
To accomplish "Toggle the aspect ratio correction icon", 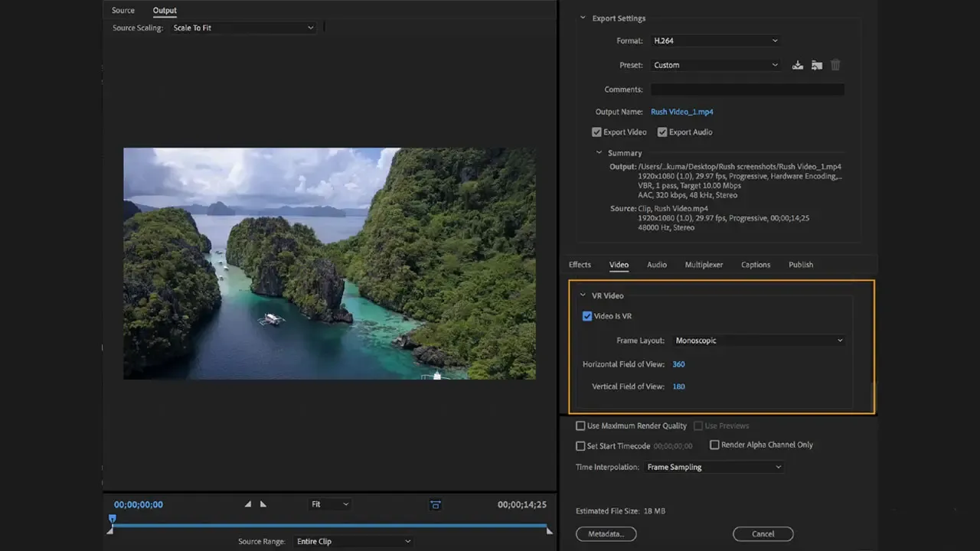I will coord(435,504).
